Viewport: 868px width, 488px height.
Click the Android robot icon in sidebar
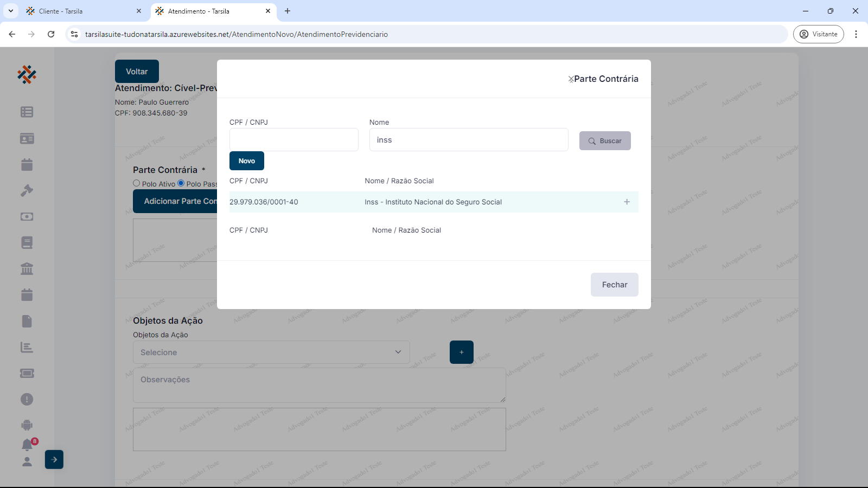27,425
